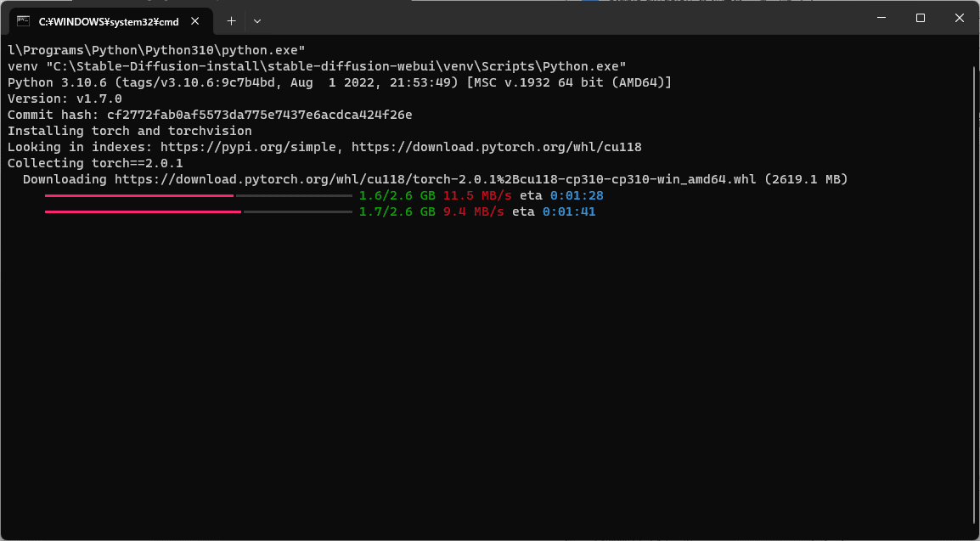Click 'Installing torch and torchvision' text
980x541 pixels.
click(x=130, y=131)
